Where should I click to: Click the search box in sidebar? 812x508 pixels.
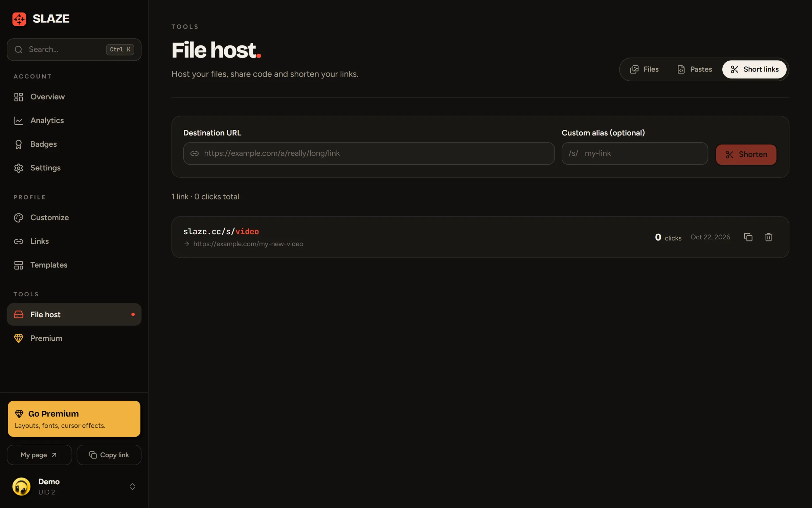pos(74,49)
